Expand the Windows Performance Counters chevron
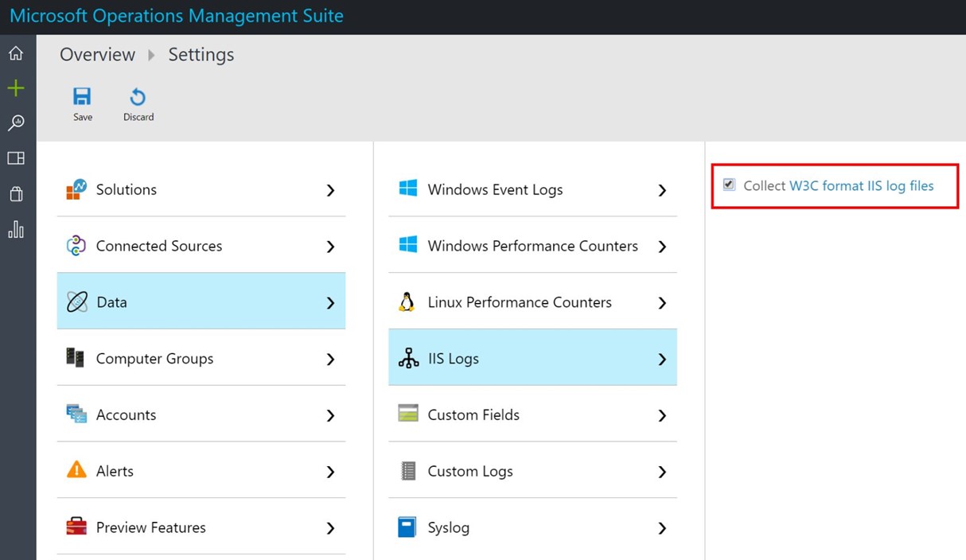 click(x=662, y=247)
